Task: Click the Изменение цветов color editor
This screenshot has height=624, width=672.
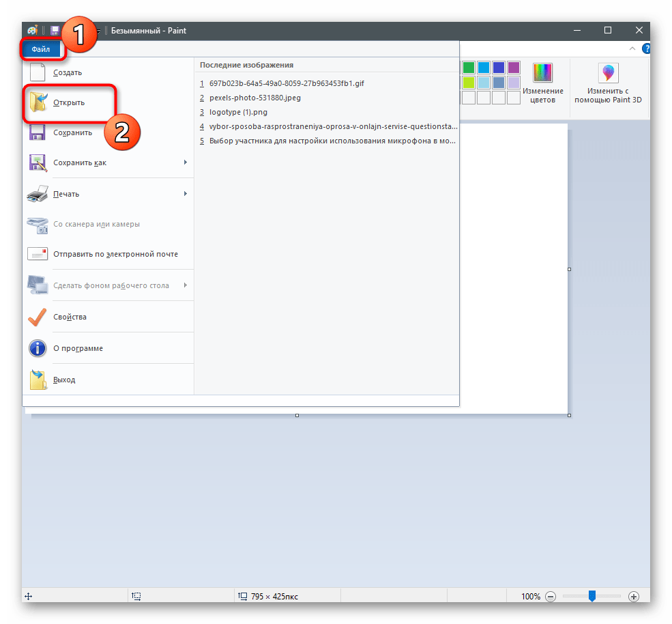Action: (x=542, y=83)
